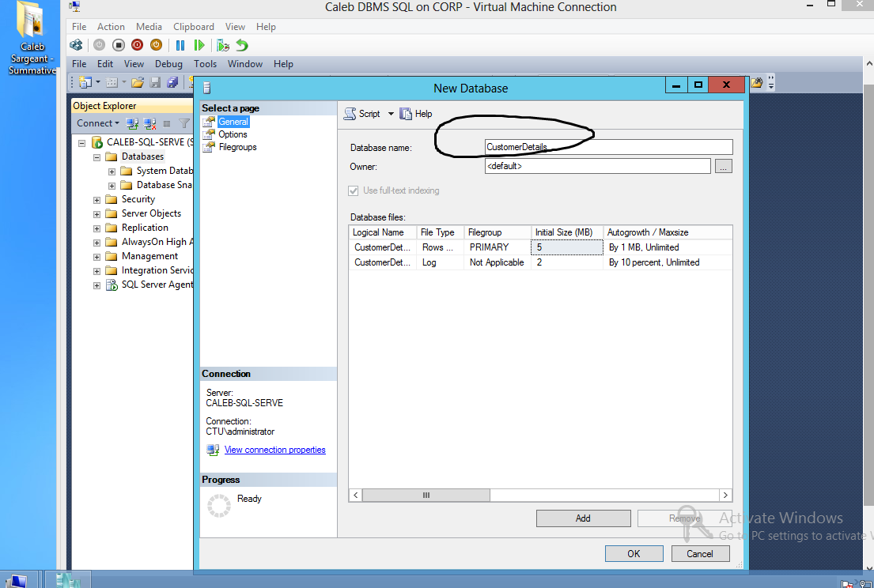Click the grayed-out VM Start power icon
The image size is (874, 588).
(99, 45)
